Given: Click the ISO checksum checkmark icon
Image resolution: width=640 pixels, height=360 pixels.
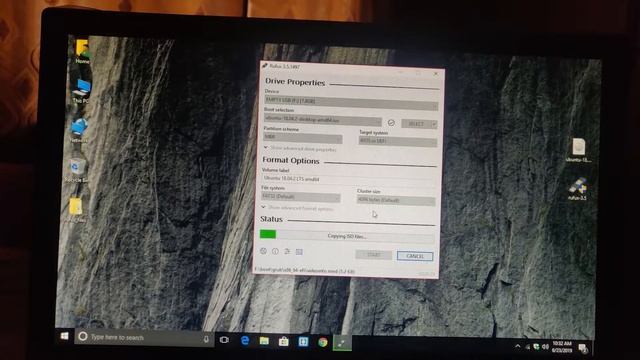Looking at the screenshot, I should coord(391,122).
